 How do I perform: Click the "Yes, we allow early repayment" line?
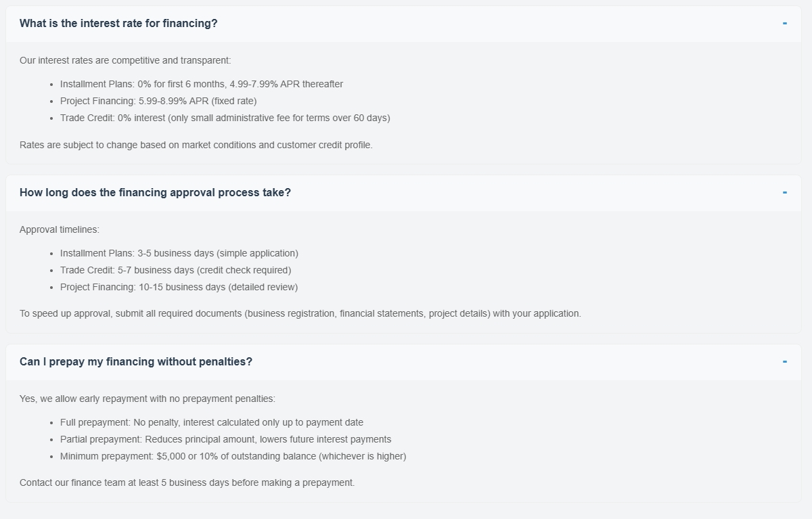coord(148,399)
